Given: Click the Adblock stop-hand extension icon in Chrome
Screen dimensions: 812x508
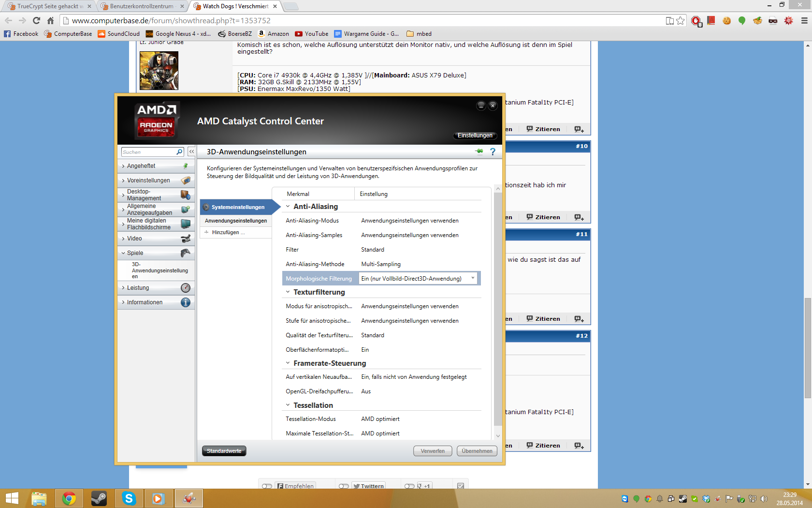Looking at the screenshot, I should click(x=696, y=21).
